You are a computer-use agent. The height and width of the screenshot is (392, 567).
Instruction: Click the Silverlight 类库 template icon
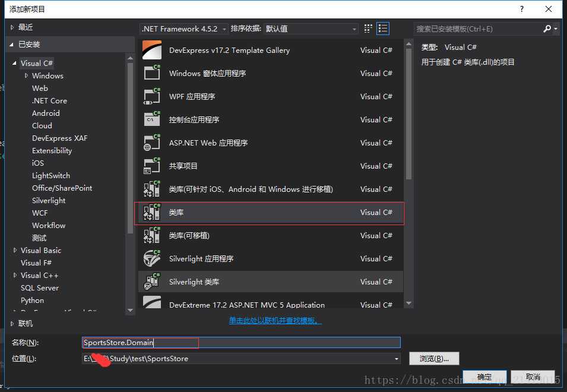152,282
